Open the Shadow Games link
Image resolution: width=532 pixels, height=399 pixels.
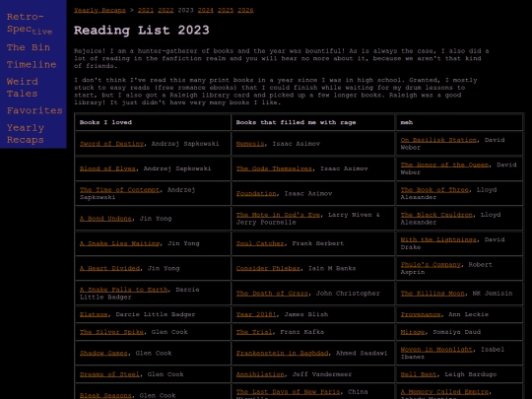click(103, 353)
